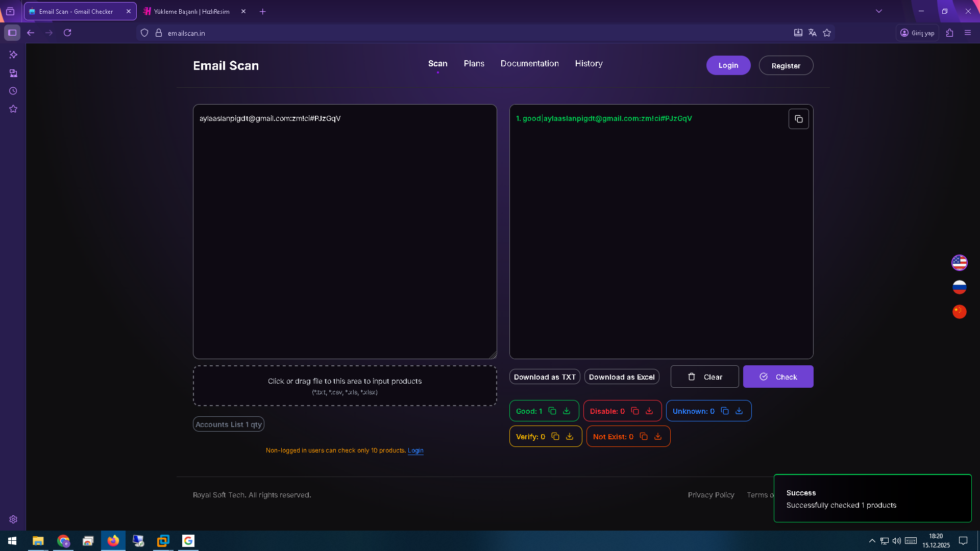Screen dimensions: 980x551
Task: Open File Explorer from the taskbar
Action: click(38, 541)
